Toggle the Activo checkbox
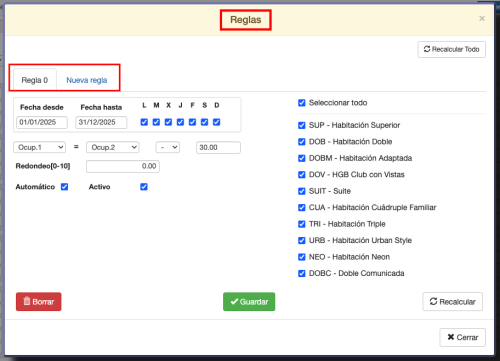This screenshot has width=500, height=361. click(144, 187)
